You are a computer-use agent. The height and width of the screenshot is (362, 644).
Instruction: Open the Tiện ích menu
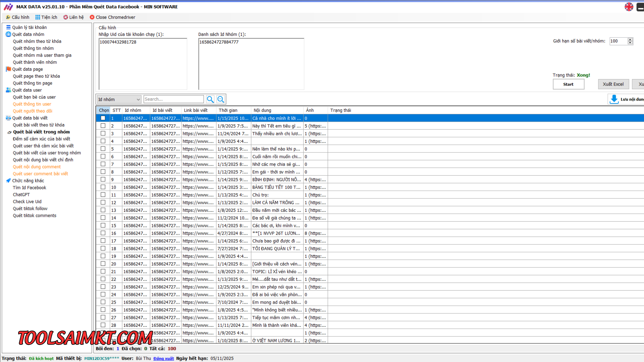point(46,17)
